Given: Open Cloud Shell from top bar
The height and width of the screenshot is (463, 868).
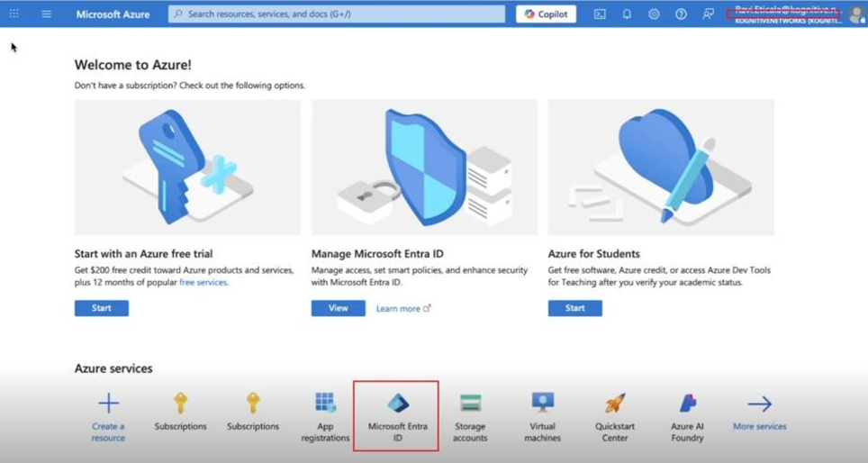Looking at the screenshot, I should pyautogui.click(x=600, y=14).
